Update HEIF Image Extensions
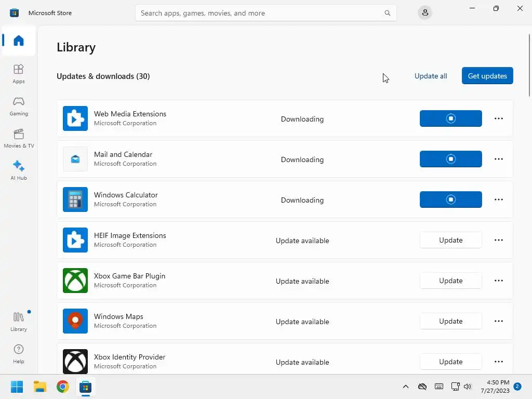 pos(450,240)
